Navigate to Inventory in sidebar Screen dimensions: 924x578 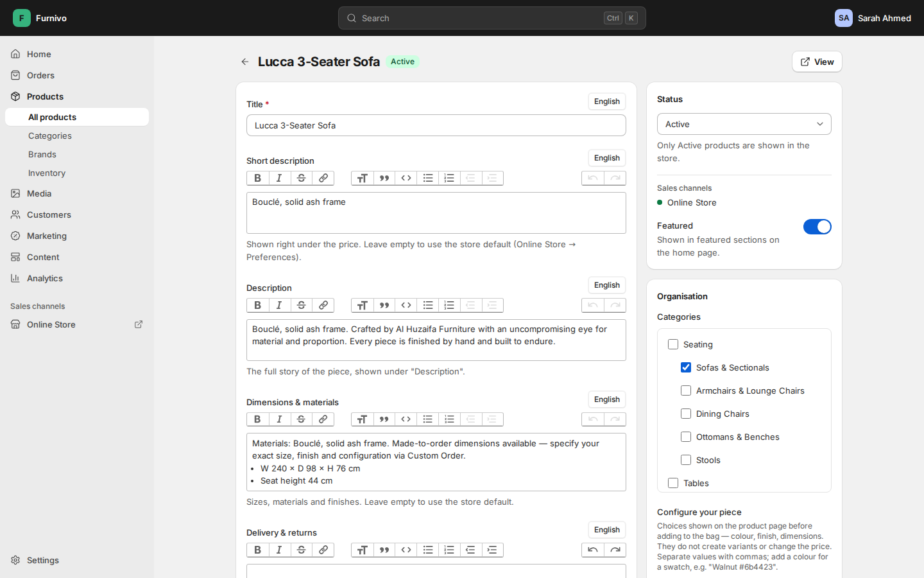click(77, 173)
